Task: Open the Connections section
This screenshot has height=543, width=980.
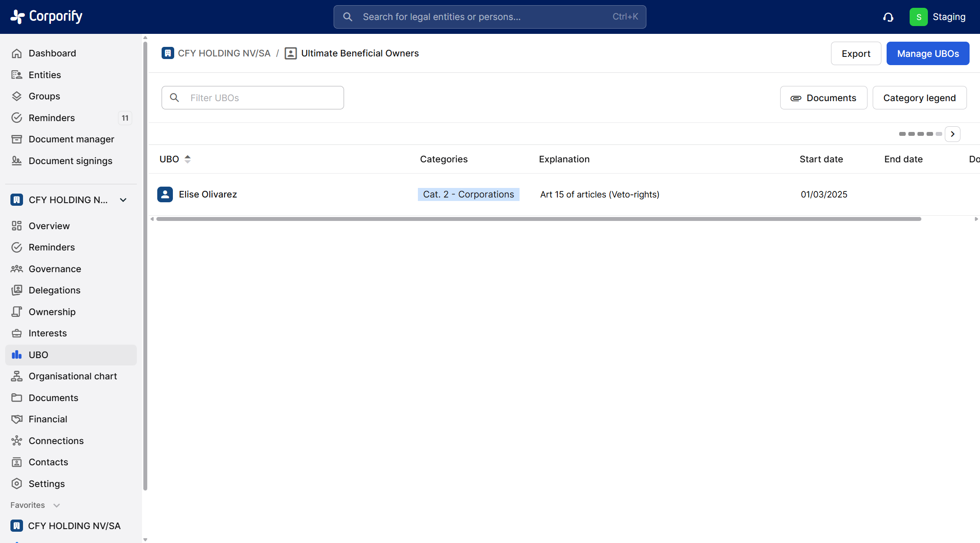Action: click(x=56, y=441)
